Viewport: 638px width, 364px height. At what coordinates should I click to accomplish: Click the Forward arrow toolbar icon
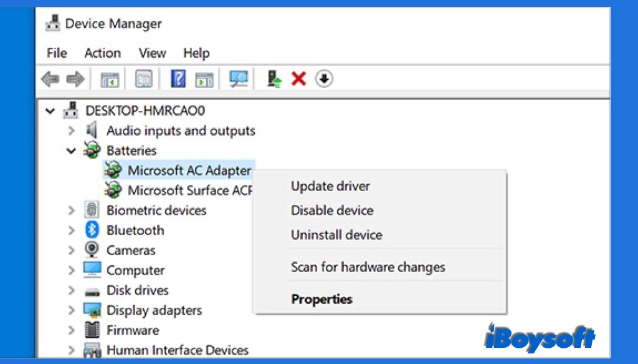[x=75, y=79]
